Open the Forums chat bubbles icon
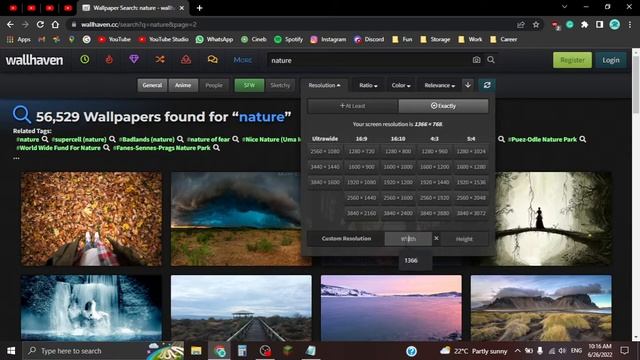The height and width of the screenshot is (360, 640). point(212,60)
